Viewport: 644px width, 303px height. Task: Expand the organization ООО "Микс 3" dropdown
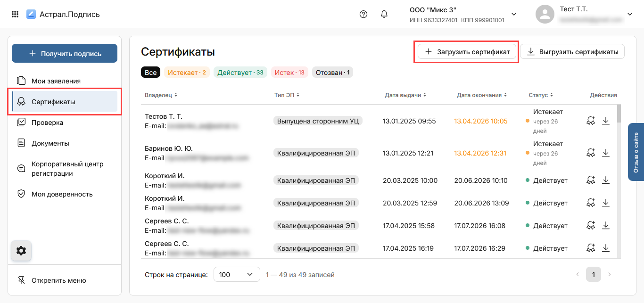(x=514, y=14)
